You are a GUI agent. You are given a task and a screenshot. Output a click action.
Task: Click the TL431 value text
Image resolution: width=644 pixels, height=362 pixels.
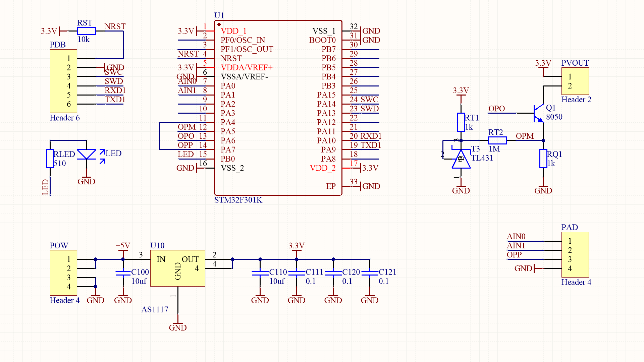[482, 158]
